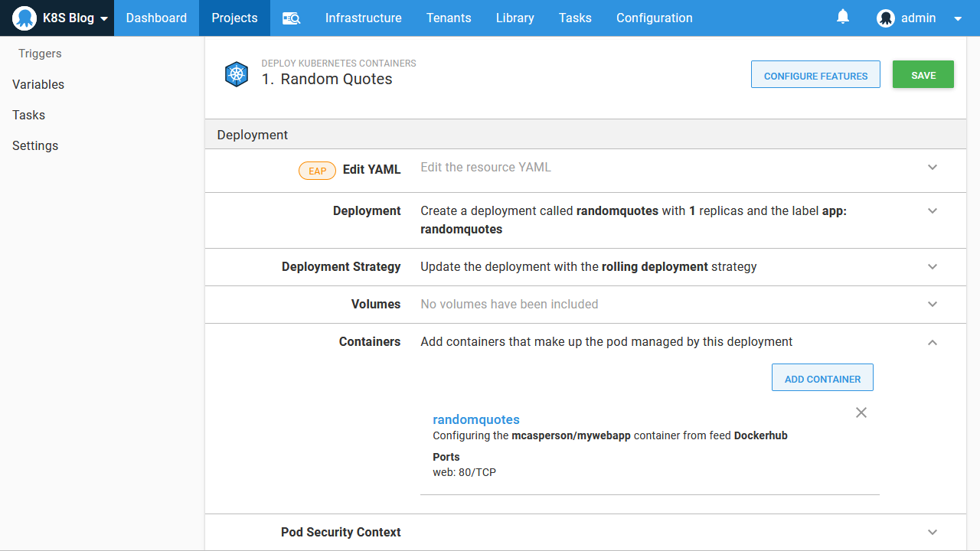
Task: Expand the Volumes section chevron
Action: [933, 305]
